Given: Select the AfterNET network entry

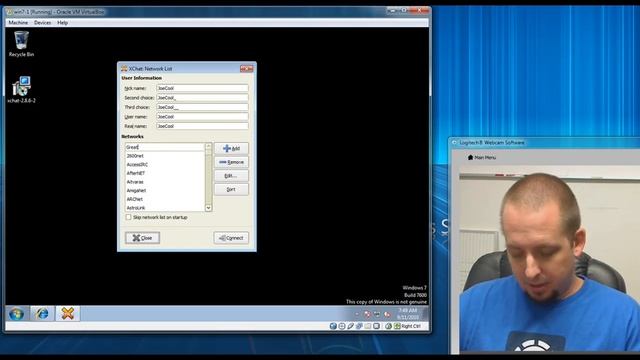Looking at the screenshot, I should click(164, 173).
